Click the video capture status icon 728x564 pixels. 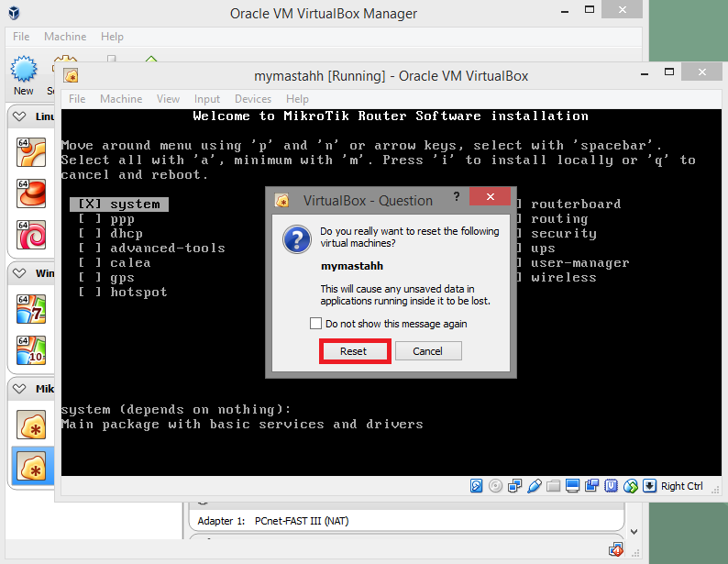(x=592, y=486)
